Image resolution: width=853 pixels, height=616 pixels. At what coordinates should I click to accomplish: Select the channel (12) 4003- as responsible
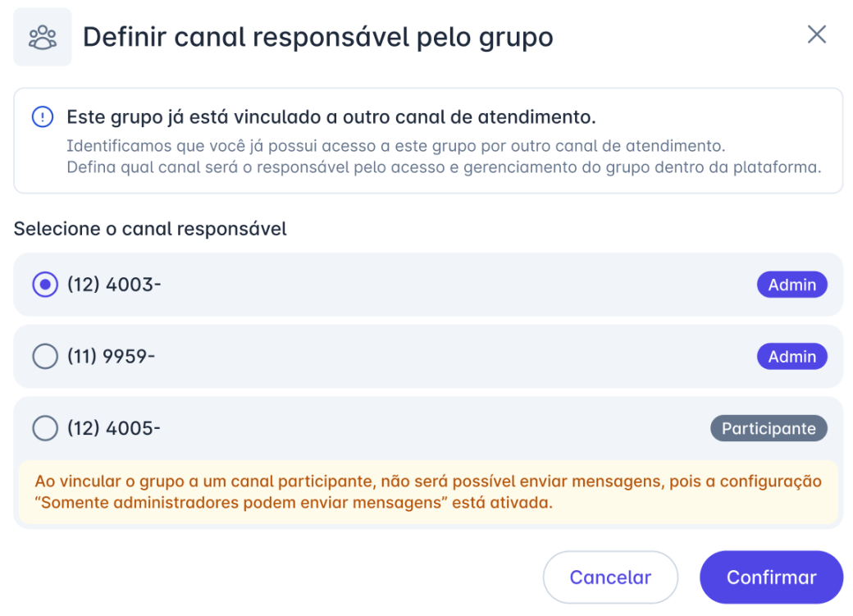44,285
